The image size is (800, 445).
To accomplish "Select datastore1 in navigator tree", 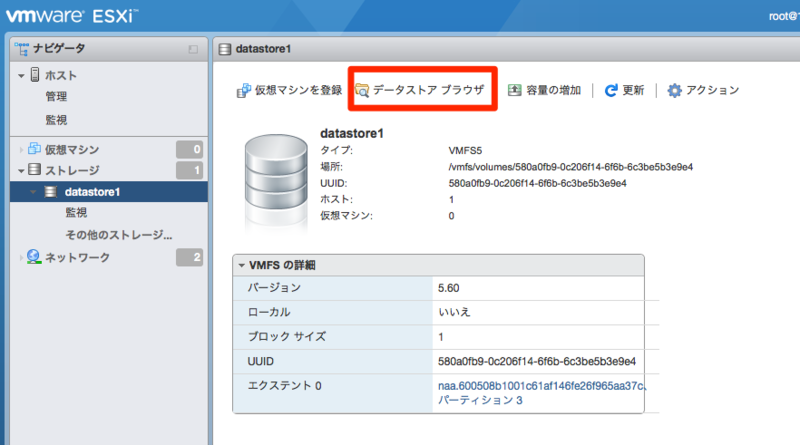I will pos(92,192).
